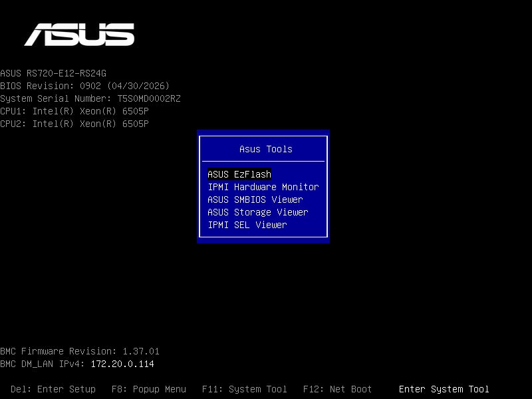Click the Enter System Tool status text
Image resolution: width=532 pixels, height=399 pixels.
pos(444,389)
